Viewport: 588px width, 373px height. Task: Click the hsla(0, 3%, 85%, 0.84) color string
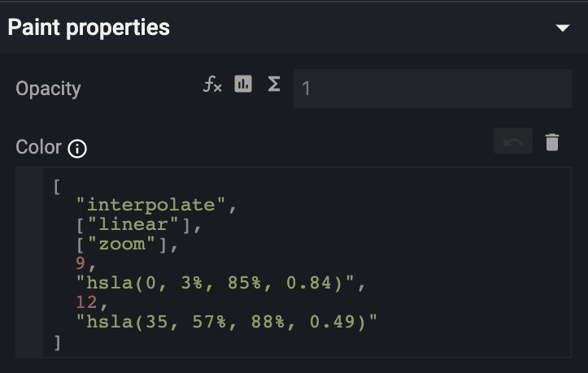[215, 283]
